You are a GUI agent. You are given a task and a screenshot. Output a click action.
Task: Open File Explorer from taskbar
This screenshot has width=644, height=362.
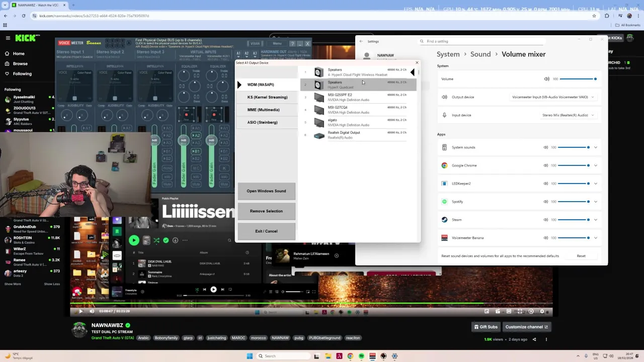click(x=328, y=356)
